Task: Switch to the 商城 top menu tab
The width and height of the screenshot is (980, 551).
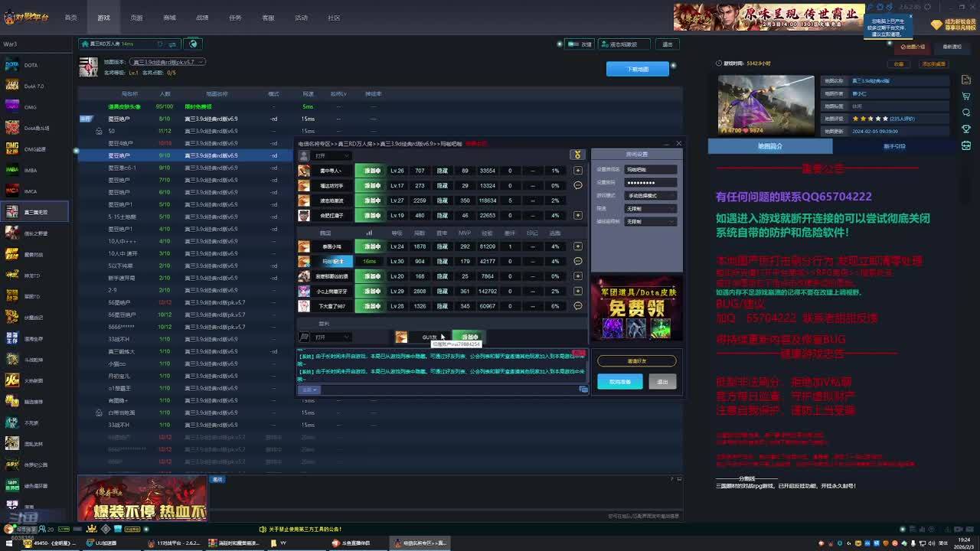Action: pyautogui.click(x=169, y=18)
